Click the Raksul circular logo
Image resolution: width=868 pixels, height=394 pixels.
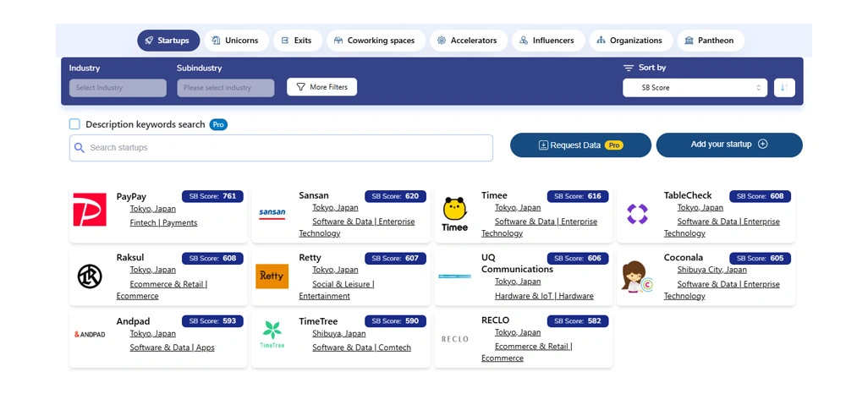point(90,276)
